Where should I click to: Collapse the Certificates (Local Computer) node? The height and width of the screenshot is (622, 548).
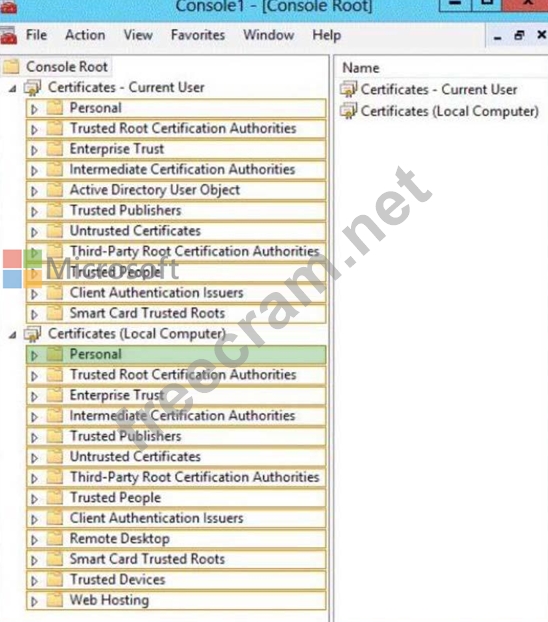click(13, 335)
